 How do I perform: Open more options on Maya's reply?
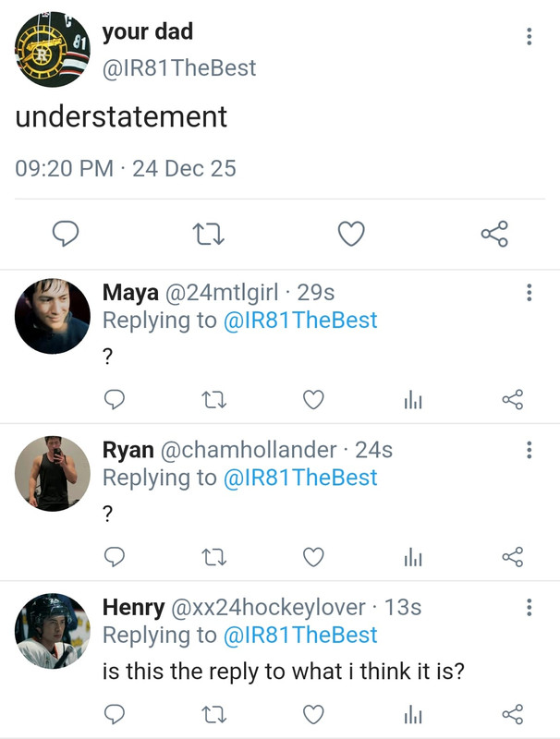click(529, 293)
